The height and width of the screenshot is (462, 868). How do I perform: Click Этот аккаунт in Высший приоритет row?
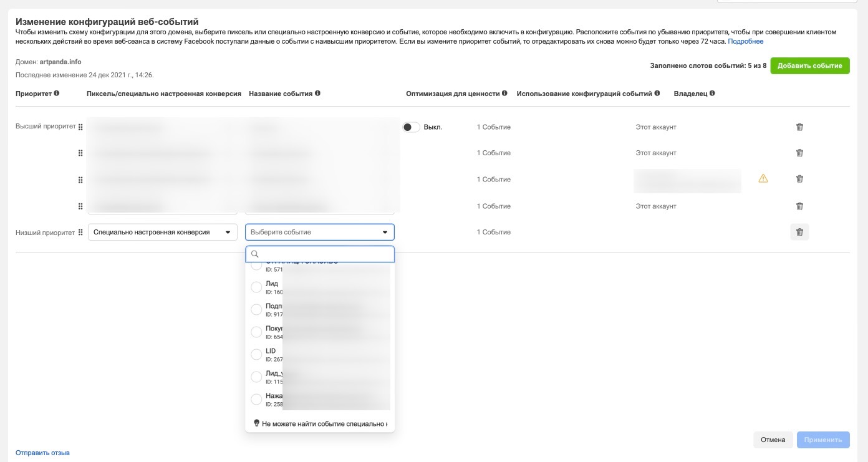[x=656, y=127]
